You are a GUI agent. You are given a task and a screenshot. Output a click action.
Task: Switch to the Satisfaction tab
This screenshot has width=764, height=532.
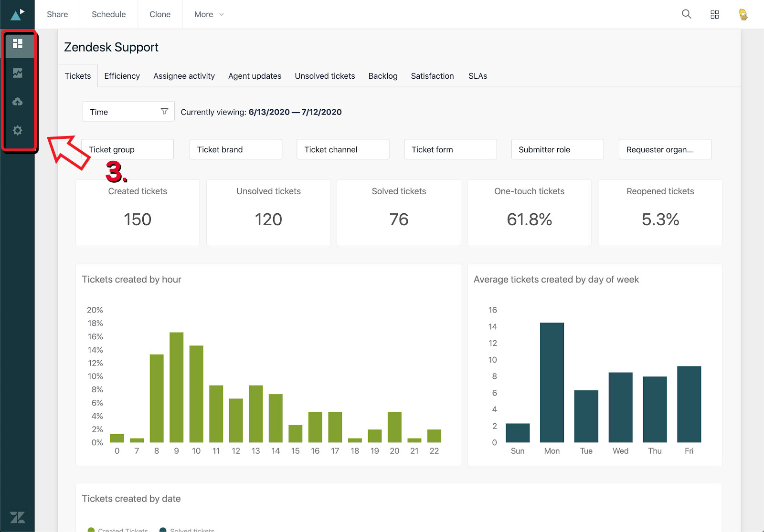(x=432, y=76)
